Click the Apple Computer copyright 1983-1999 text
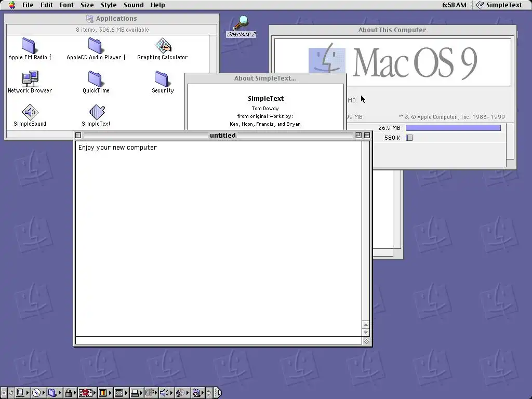The image size is (532, 399). (452, 117)
